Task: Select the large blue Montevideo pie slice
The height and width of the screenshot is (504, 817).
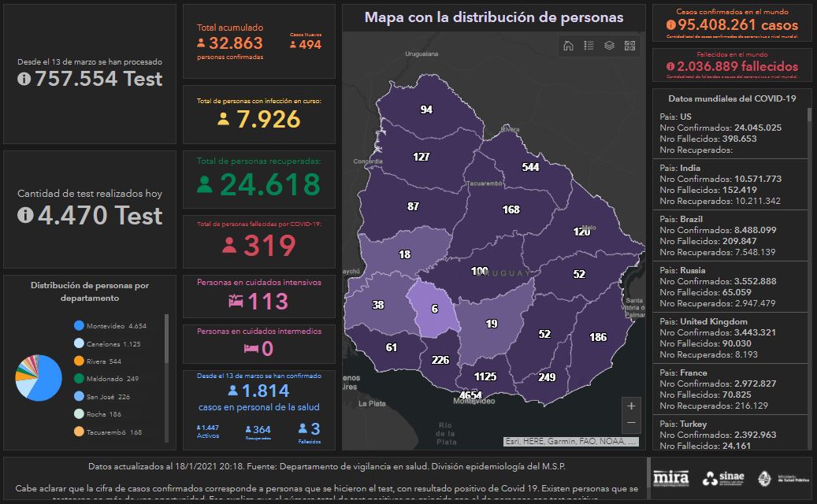Action: coord(47,382)
